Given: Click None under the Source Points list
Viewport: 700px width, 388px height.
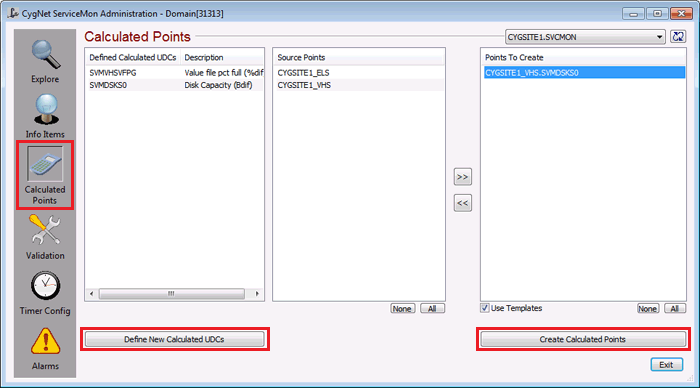Looking at the screenshot, I should click(402, 309).
